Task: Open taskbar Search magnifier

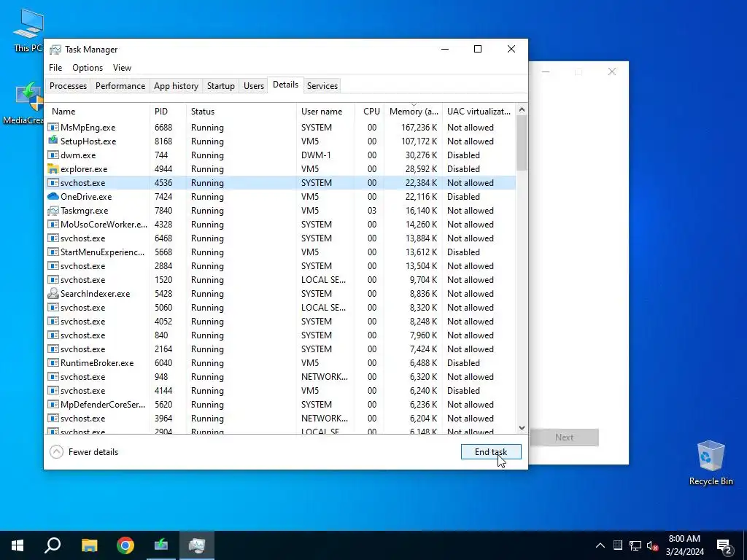Action: 53,545
